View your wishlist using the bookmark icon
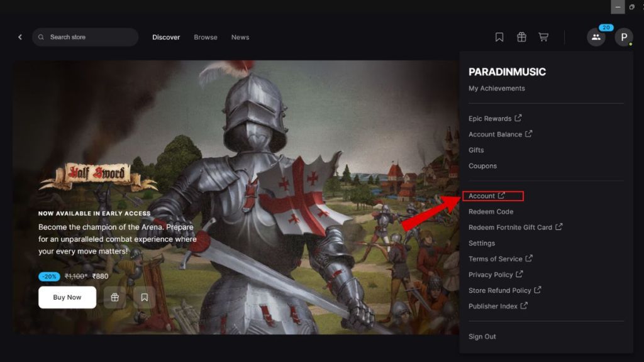The height and width of the screenshot is (362, 644). tap(499, 36)
